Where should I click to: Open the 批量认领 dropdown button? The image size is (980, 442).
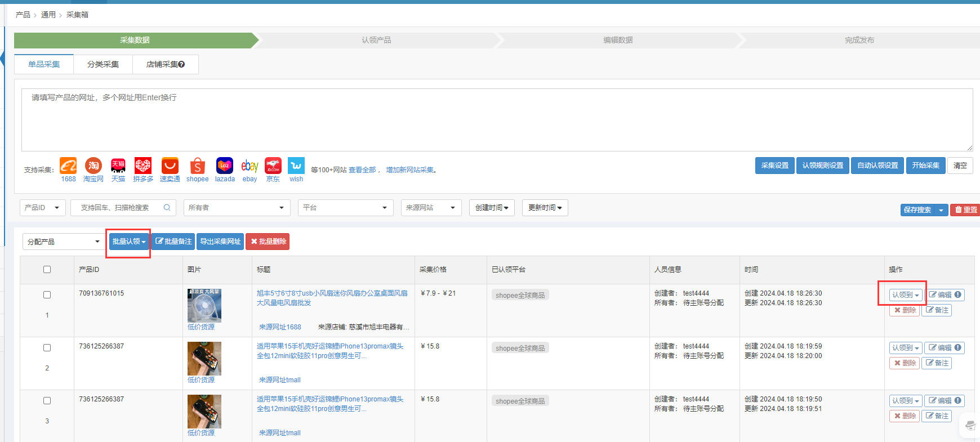129,242
